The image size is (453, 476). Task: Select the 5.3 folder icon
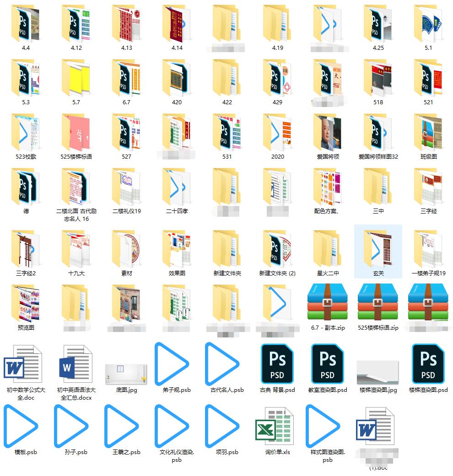(26, 78)
